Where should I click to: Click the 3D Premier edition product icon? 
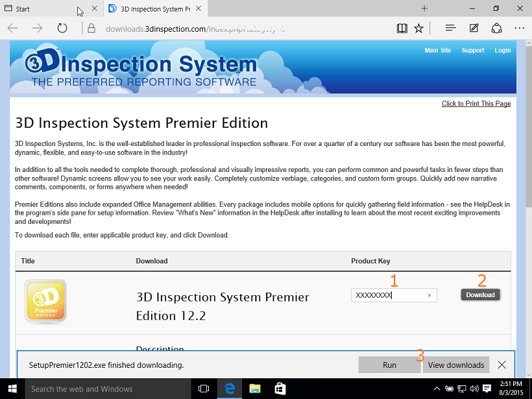45,300
